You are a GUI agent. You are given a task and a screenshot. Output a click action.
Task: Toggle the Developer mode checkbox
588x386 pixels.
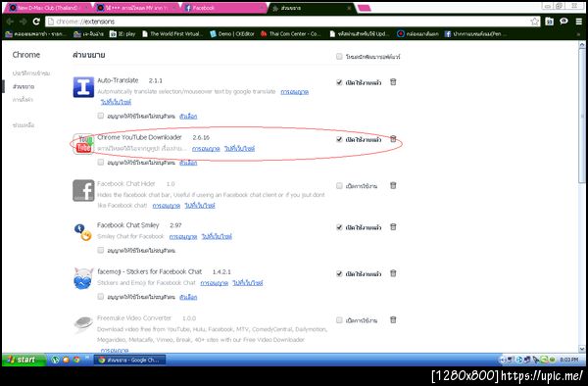pyautogui.click(x=339, y=56)
